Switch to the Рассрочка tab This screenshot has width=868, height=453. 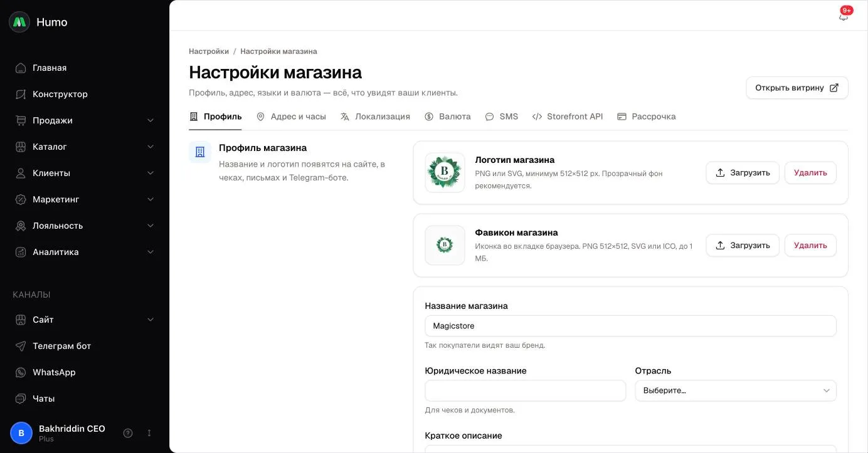647,117
